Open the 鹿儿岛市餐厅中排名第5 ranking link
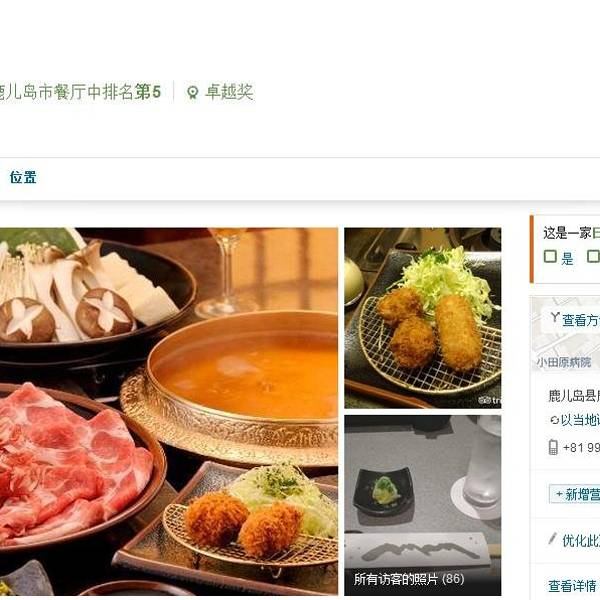This screenshot has width=600, height=600. click(x=79, y=92)
